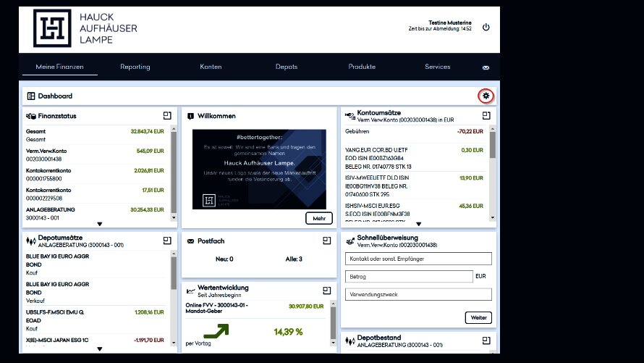Select Verm.Verw.Konto 002030001438 row
The image size is (644, 363).
(95, 155)
